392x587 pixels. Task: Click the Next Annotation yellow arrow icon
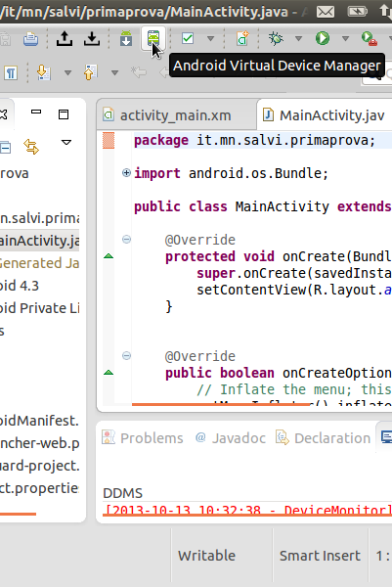coord(44,72)
